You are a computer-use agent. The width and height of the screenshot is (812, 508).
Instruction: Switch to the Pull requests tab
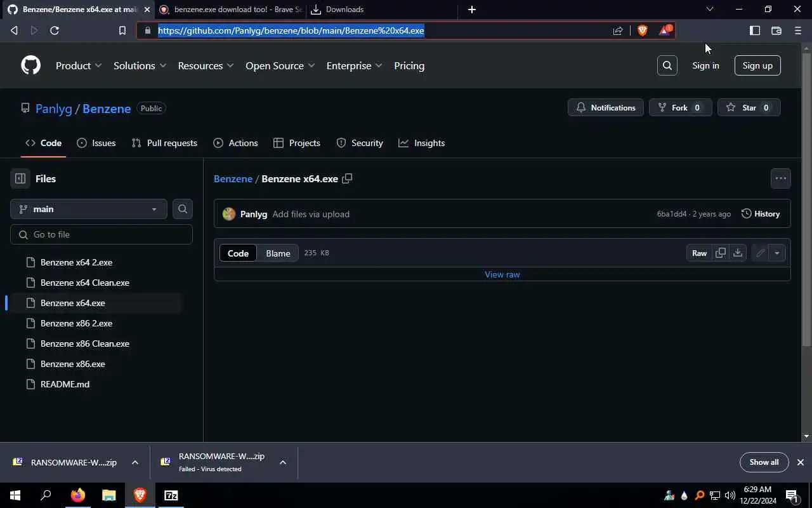[x=164, y=143]
